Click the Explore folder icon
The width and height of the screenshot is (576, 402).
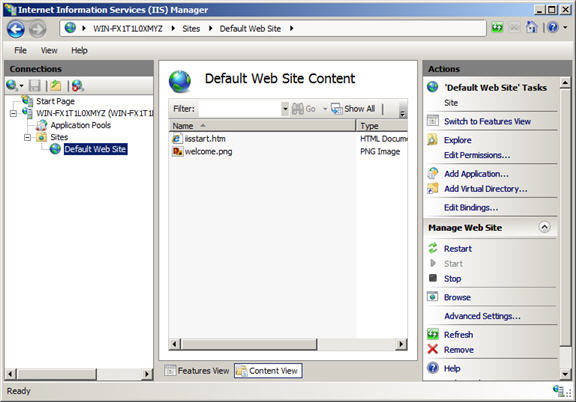(433, 140)
